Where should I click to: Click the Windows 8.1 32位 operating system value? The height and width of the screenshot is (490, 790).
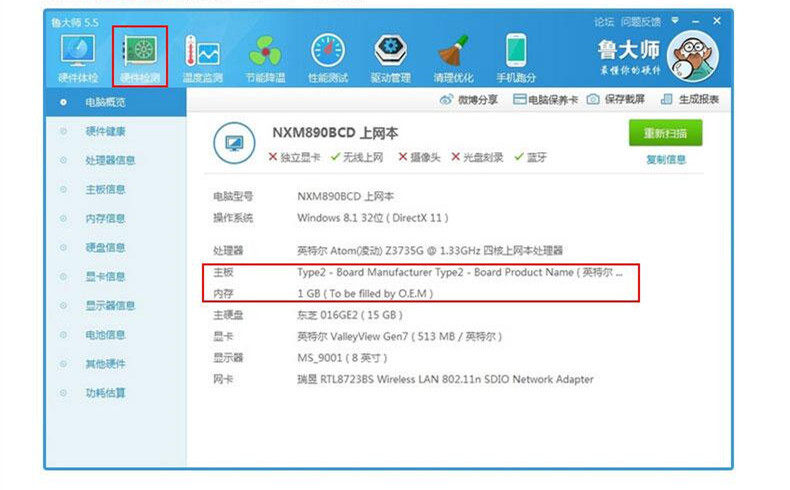tap(373, 218)
